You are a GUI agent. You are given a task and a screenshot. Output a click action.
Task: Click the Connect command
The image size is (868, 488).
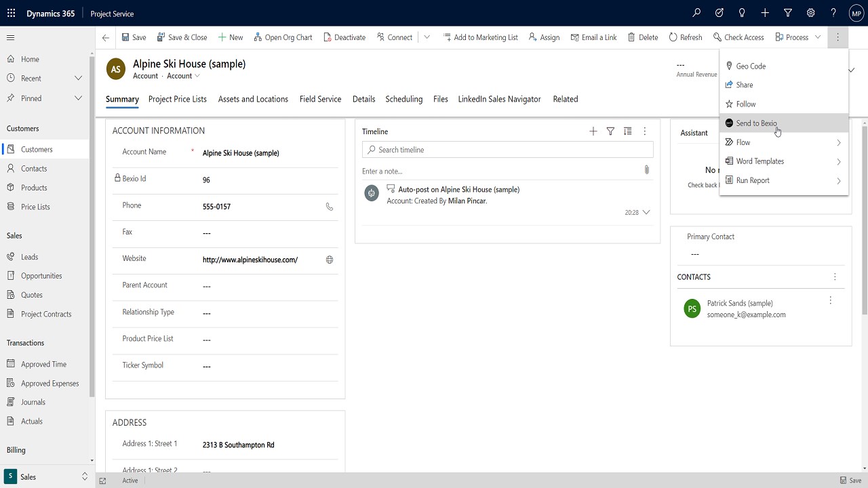[x=395, y=37]
